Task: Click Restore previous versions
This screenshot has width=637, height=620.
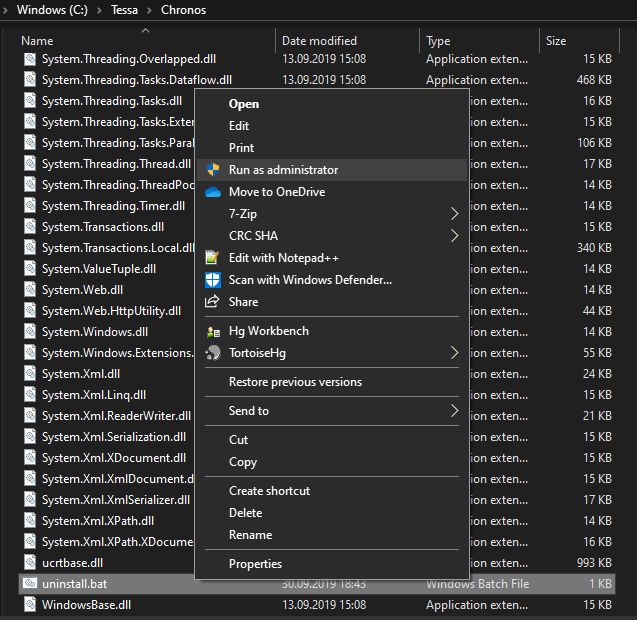Action: pyautogui.click(x=295, y=382)
